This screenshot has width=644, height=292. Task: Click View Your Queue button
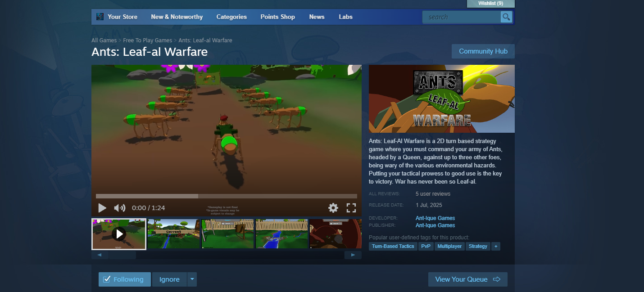[x=468, y=279]
